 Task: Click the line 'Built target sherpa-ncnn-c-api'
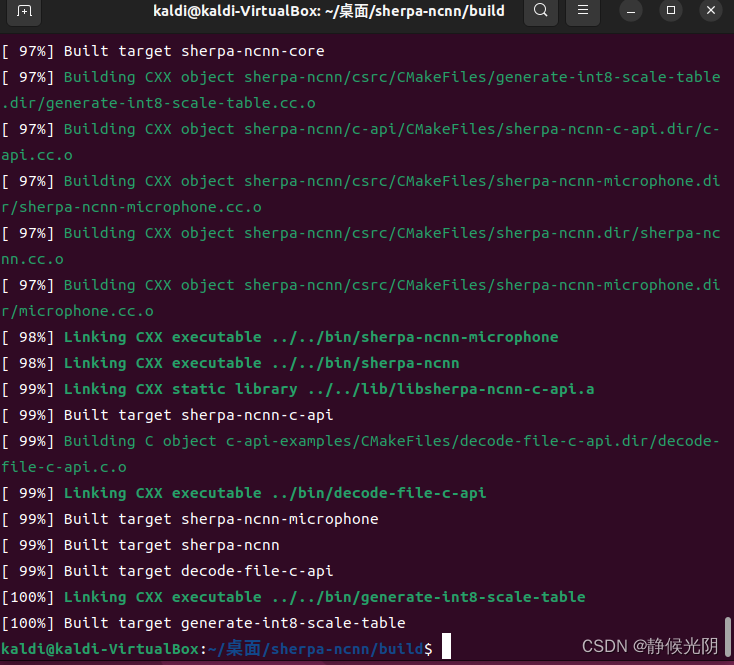point(167,415)
